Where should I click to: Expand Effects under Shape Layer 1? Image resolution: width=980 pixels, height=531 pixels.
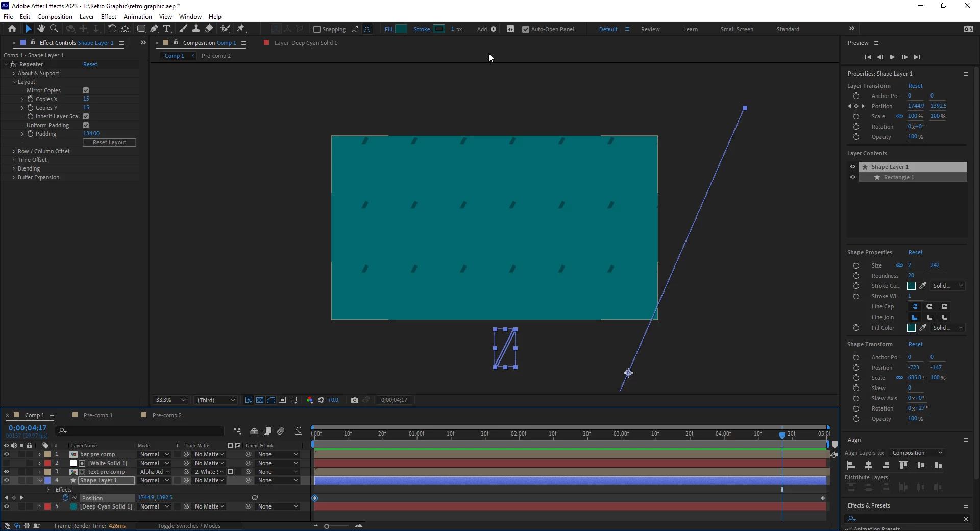[x=48, y=490]
